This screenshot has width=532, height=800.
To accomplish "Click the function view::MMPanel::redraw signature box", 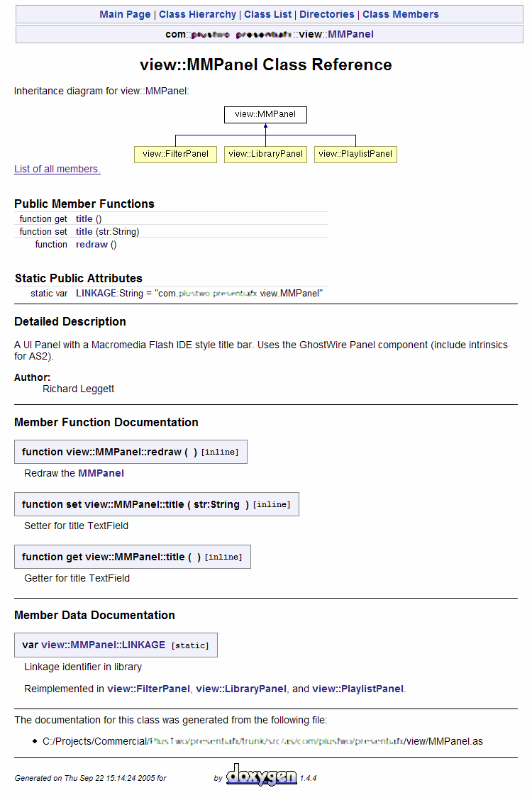I will [x=131, y=452].
